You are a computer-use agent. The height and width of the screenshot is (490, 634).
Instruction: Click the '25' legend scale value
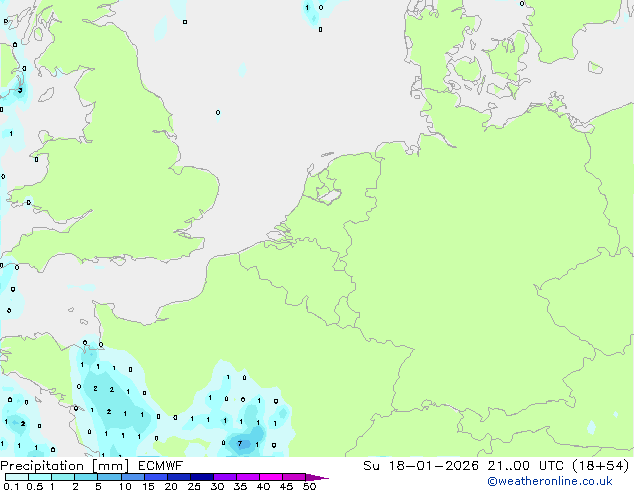point(194,486)
